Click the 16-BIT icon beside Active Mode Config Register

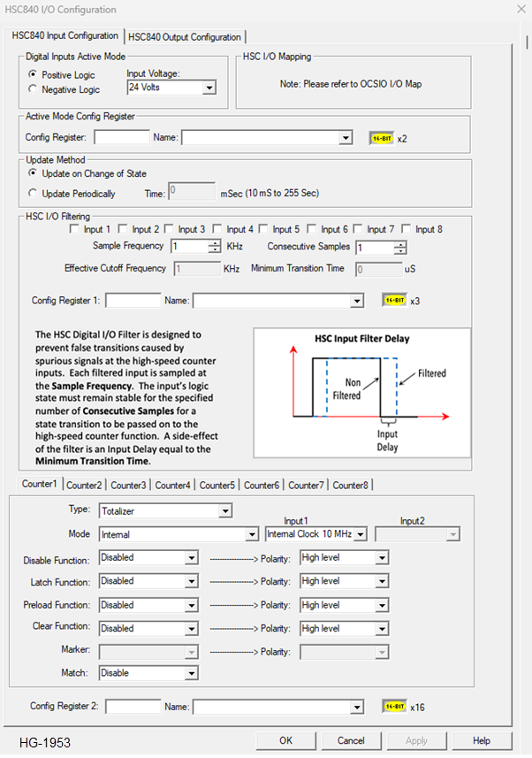[x=382, y=138]
